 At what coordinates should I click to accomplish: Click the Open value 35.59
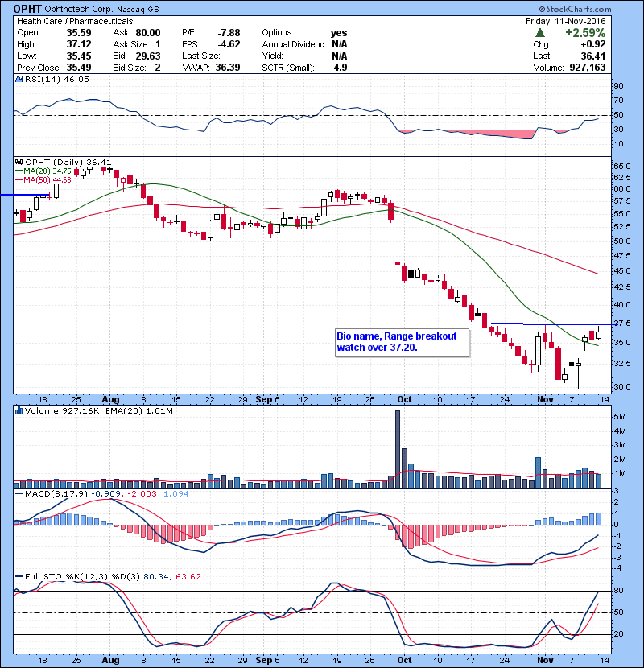click(x=79, y=33)
